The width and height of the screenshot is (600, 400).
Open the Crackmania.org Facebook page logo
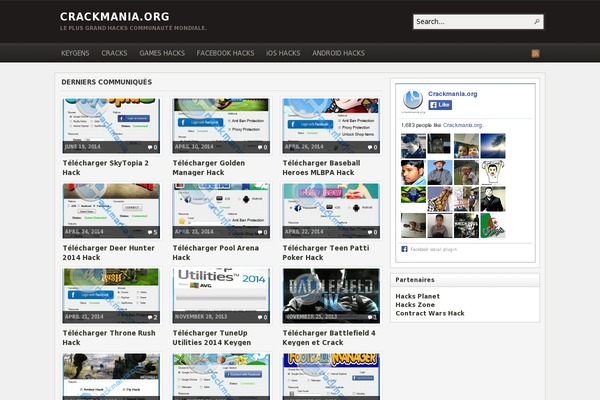(x=413, y=100)
